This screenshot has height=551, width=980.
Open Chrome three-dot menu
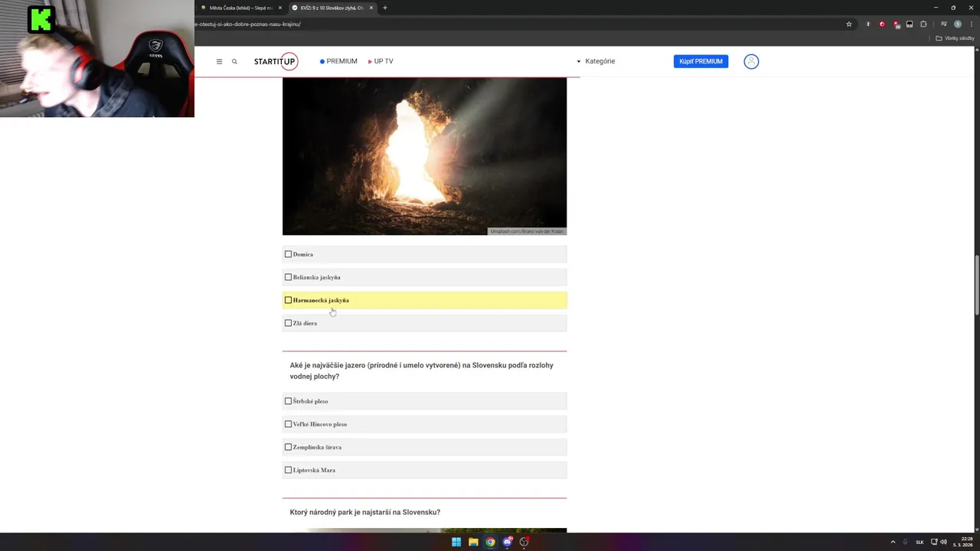click(x=971, y=24)
